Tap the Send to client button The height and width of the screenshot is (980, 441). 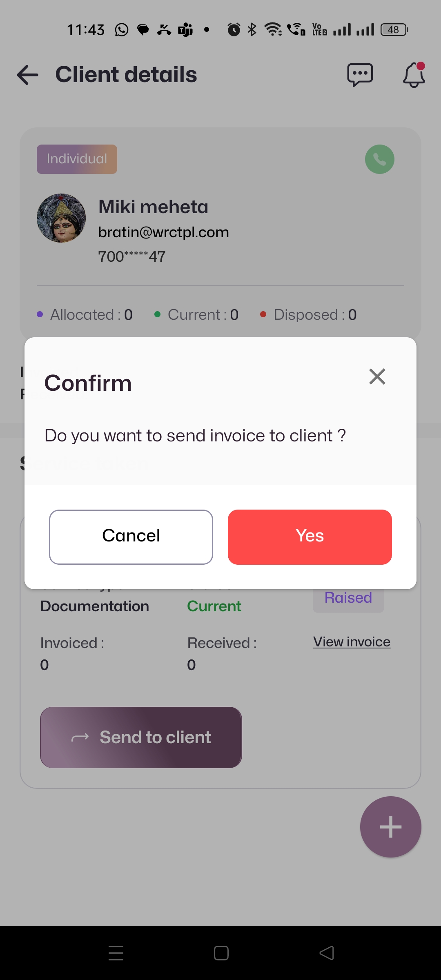(x=141, y=737)
